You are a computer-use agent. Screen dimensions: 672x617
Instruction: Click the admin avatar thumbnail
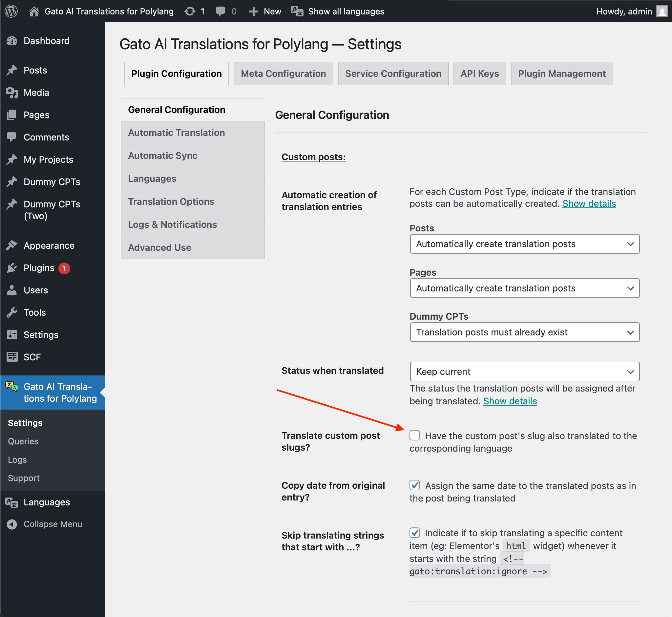662,11
